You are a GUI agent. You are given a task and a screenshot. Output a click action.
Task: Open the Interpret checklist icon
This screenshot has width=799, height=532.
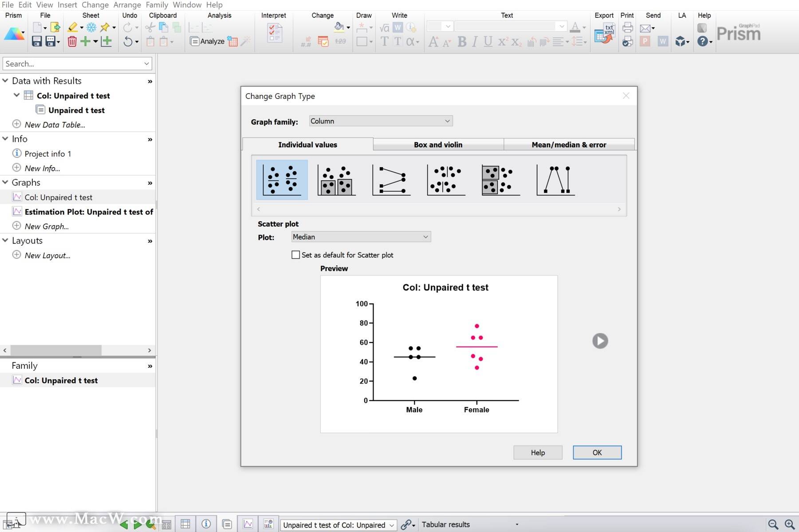275,33
